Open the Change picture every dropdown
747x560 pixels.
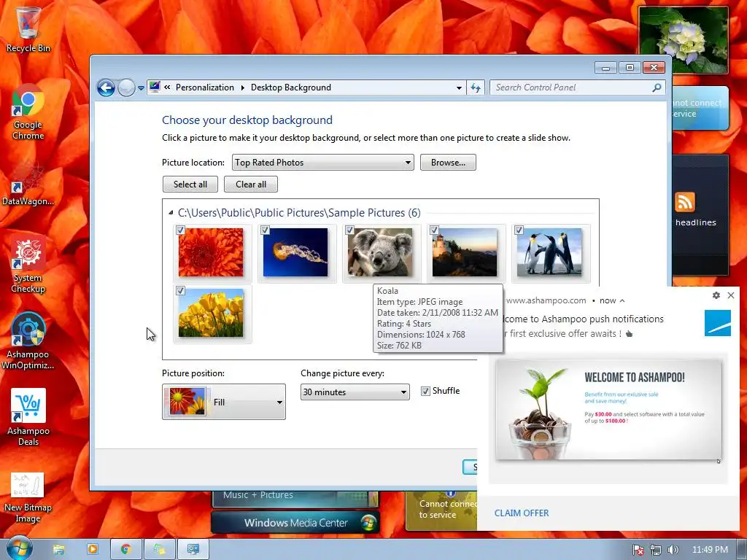(355, 392)
